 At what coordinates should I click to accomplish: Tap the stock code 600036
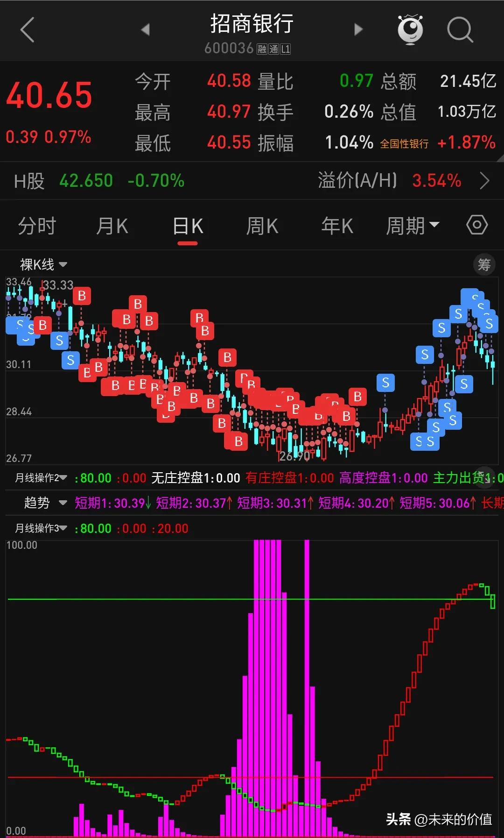coord(229,49)
